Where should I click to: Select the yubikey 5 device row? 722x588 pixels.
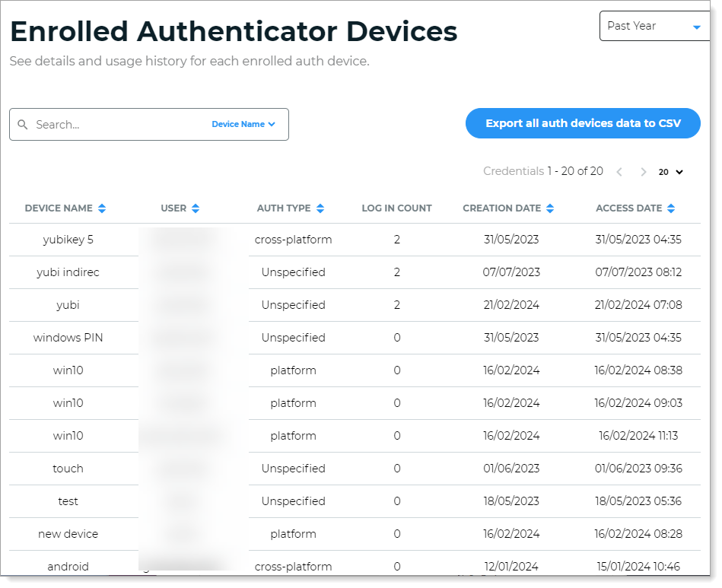(68, 239)
